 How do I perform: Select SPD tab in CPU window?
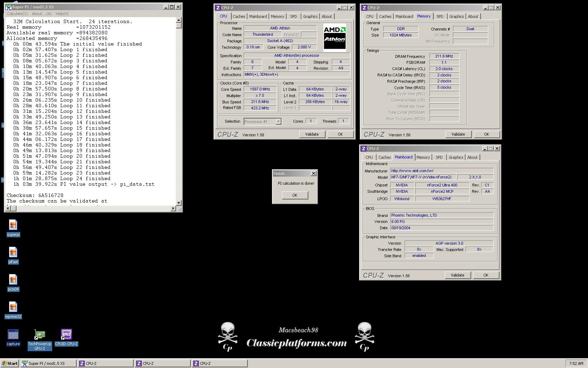coord(294,16)
